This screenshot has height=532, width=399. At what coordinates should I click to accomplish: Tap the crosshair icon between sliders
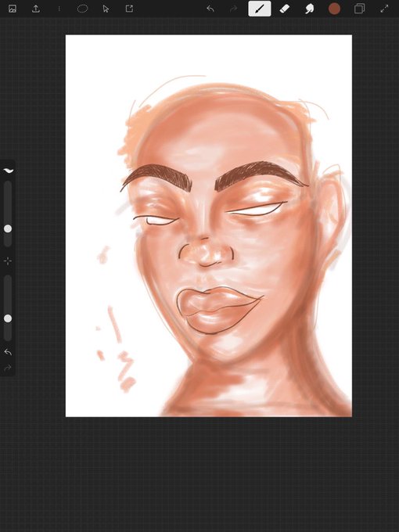[8, 261]
